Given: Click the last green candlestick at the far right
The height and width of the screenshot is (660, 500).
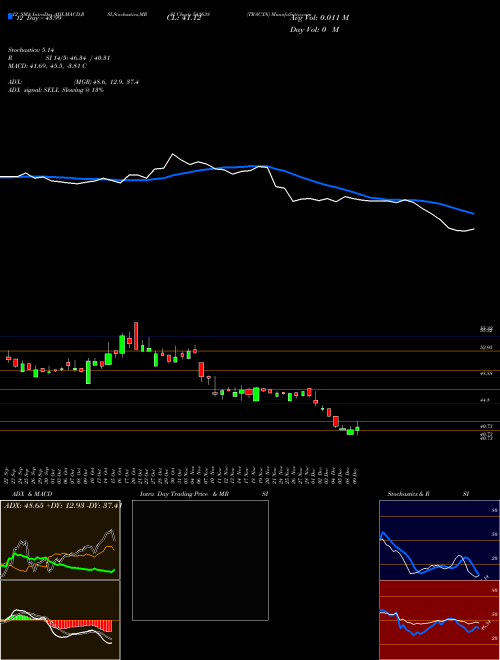Looking at the screenshot, I should point(357,429).
